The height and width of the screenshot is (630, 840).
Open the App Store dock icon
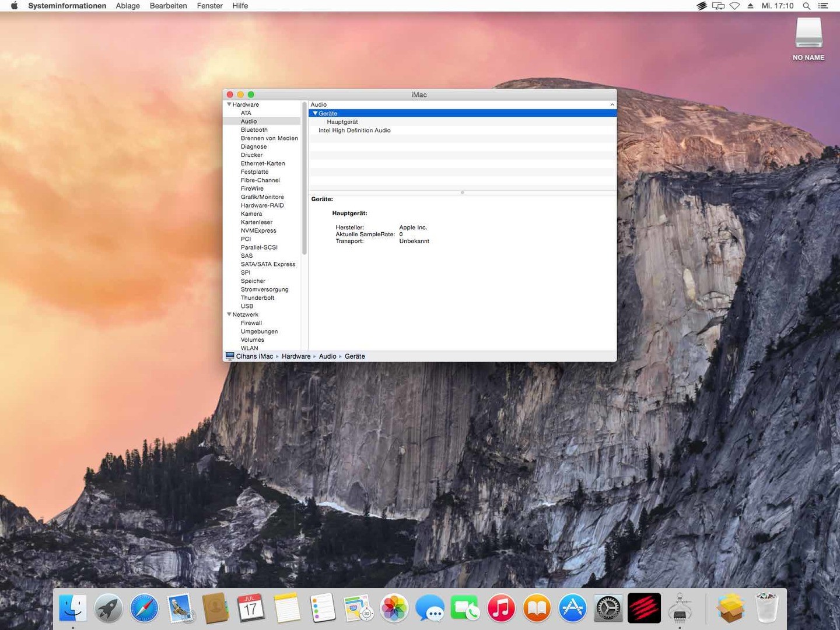[572, 608]
